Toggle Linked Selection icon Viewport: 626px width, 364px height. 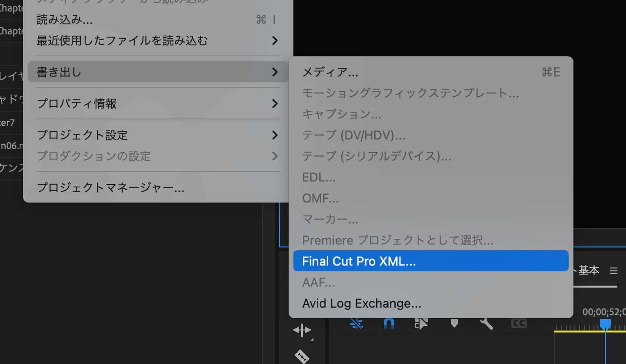click(421, 323)
